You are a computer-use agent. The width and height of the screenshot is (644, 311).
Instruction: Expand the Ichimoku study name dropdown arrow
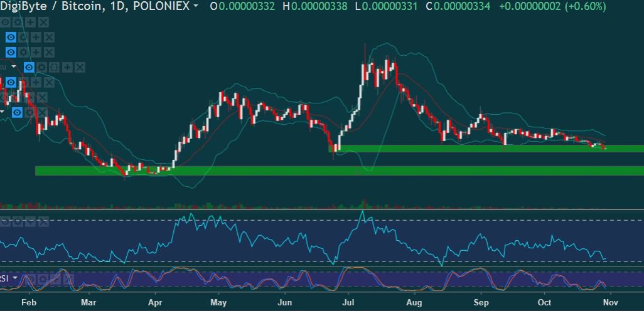coord(14,67)
